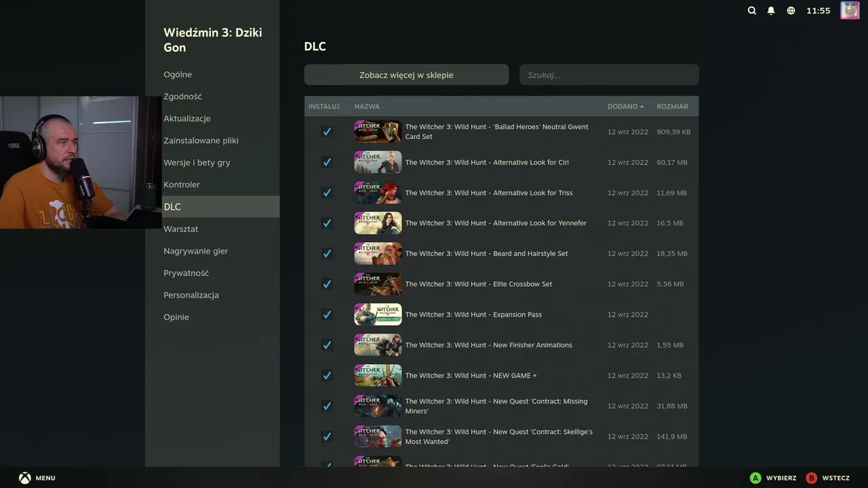This screenshot has width=868, height=488.
Task: Click the Beard and Hairstyle Set thumbnail
Action: click(x=378, y=253)
